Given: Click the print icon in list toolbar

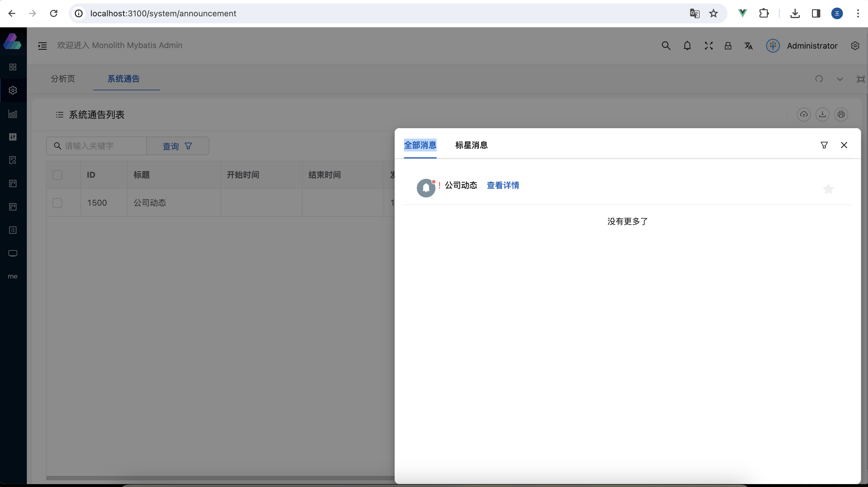Looking at the screenshot, I should (841, 114).
